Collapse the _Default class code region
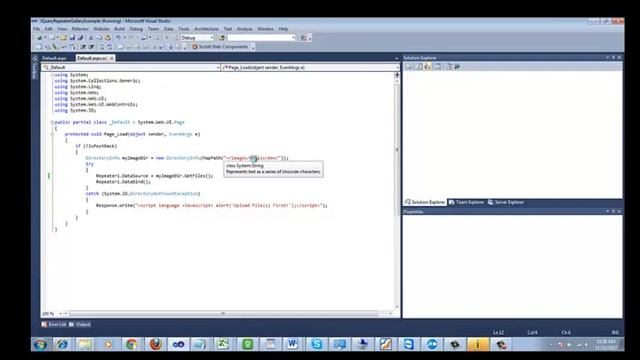 point(52,122)
